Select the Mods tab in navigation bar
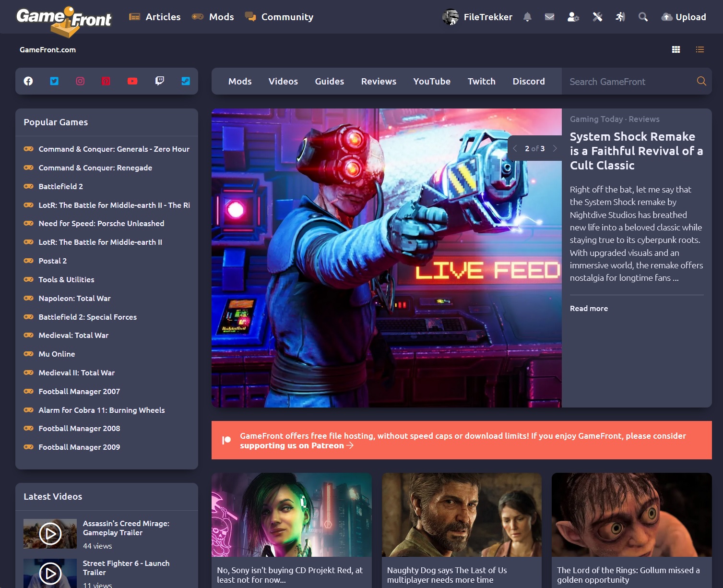Viewport: 723px width, 588px height. (x=240, y=81)
